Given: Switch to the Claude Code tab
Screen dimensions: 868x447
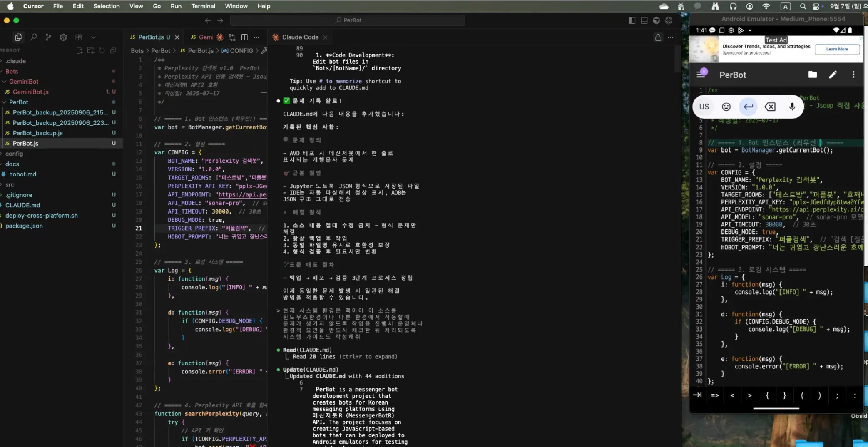Looking at the screenshot, I should click(300, 37).
